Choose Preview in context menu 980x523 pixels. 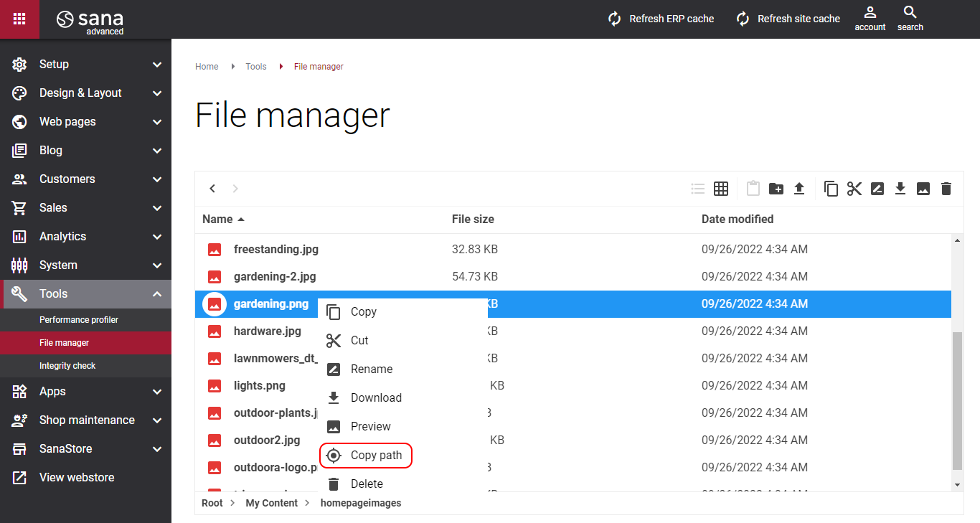[402, 427]
